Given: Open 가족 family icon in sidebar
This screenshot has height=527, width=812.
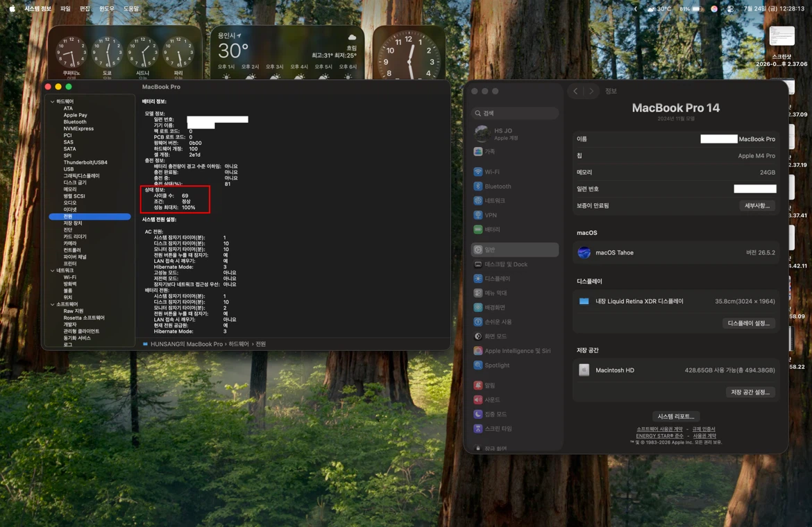Looking at the screenshot, I should (x=478, y=152).
